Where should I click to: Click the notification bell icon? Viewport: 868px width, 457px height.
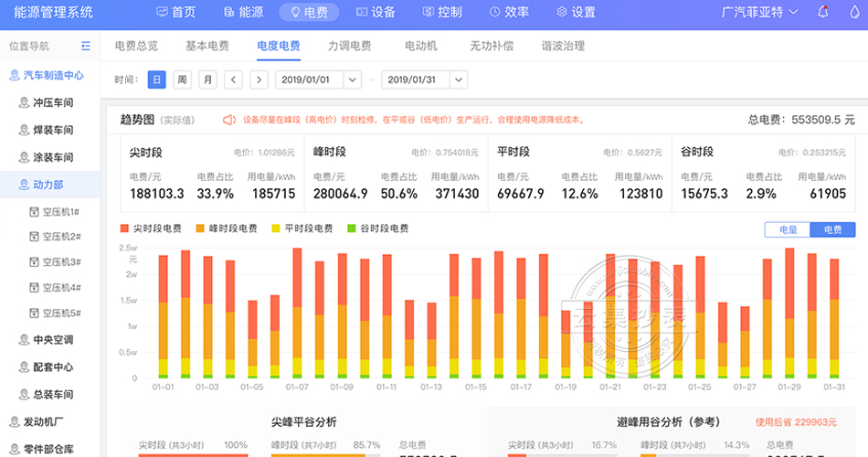pyautogui.click(x=823, y=12)
